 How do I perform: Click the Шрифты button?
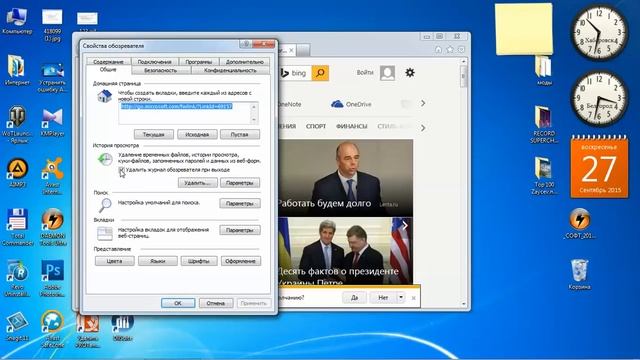[x=199, y=261]
